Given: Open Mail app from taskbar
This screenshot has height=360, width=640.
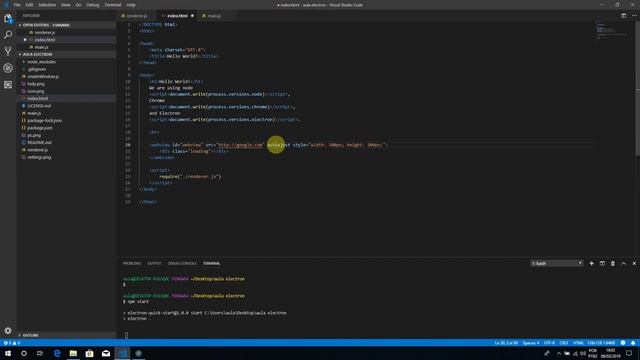Looking at the screenshot, I should [x=106, y=353].
